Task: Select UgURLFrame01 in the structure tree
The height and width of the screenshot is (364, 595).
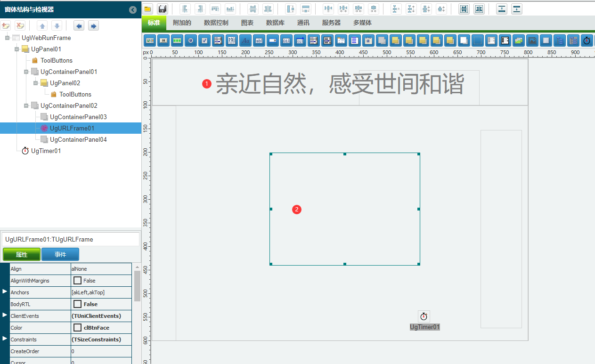Action: click(72, 128)
